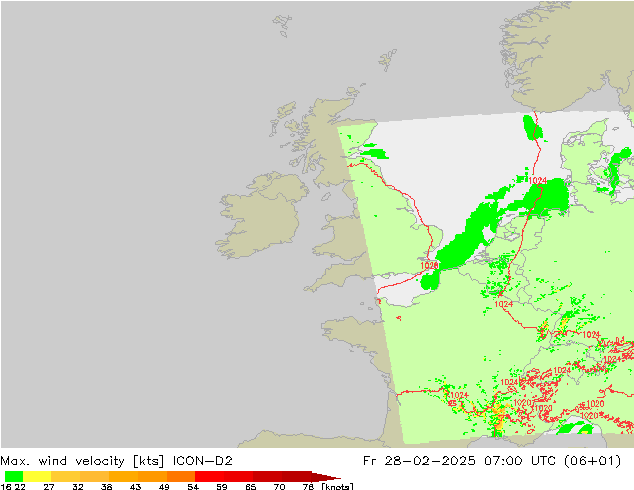Click the 'Fr 28-02-2025' date text
Image resolution: width=634 pixels, height=490 pixels.
[419, 461]
